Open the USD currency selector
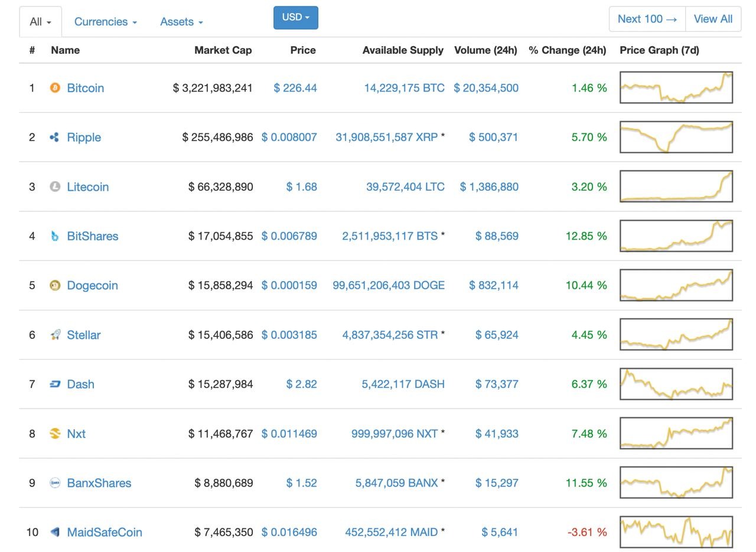 pos(296,18)
